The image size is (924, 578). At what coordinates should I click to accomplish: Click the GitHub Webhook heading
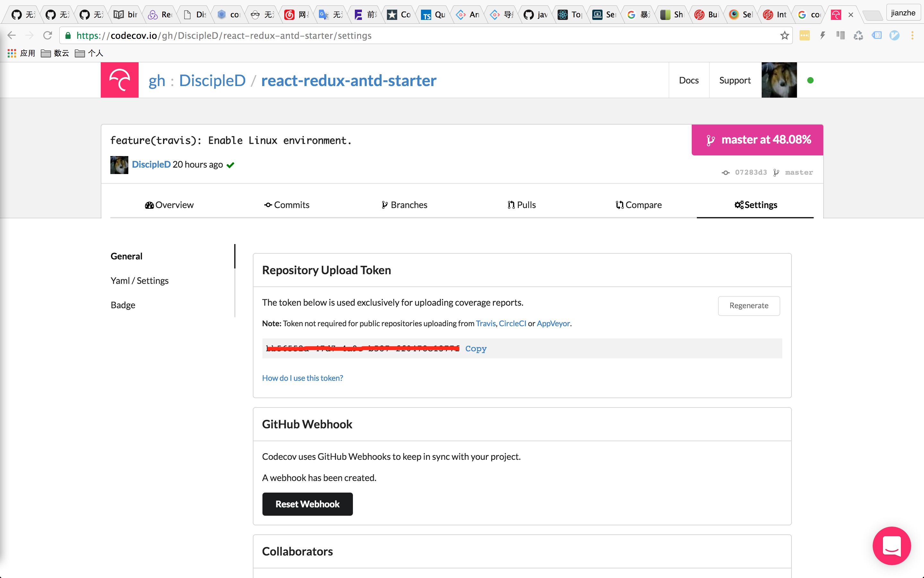(x=307, y=424)
